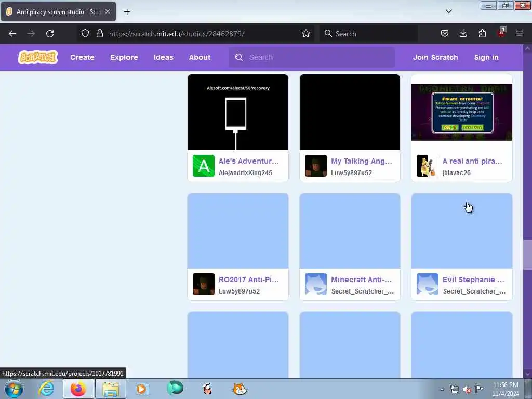Screen dimensions: 532x399
Task: Open Minecraft Anti-... project title
Action: click(x=362, y=280)
